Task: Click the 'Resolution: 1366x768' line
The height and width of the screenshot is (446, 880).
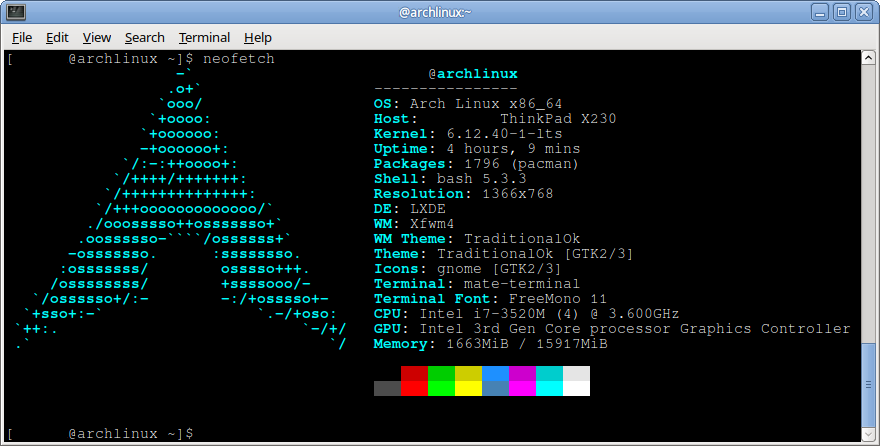Action: pos(464,194)
